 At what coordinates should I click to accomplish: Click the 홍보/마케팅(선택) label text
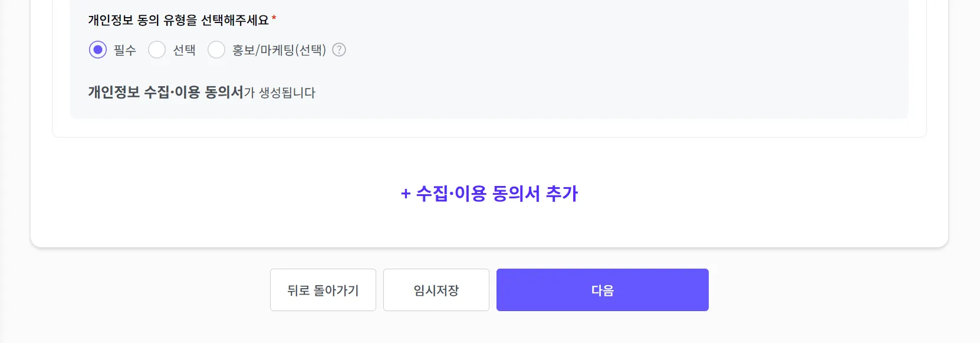(279, 50)
